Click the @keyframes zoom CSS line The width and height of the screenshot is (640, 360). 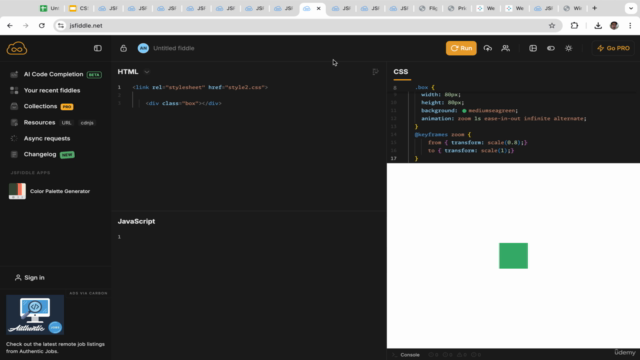[x=443, y=134]
